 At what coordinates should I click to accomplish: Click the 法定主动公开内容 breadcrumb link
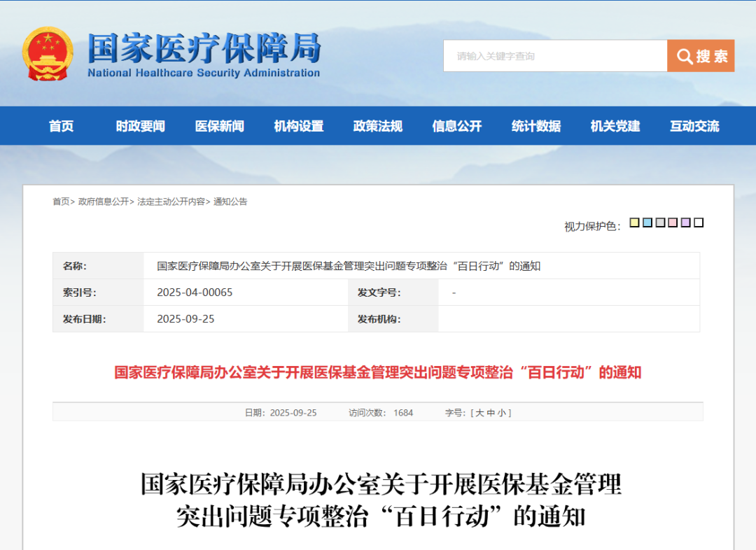click(171, 202)
